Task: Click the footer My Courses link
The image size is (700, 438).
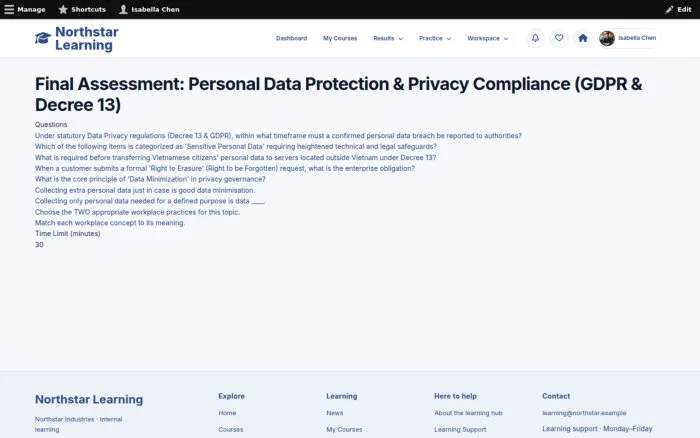Action: click(344, 430)
